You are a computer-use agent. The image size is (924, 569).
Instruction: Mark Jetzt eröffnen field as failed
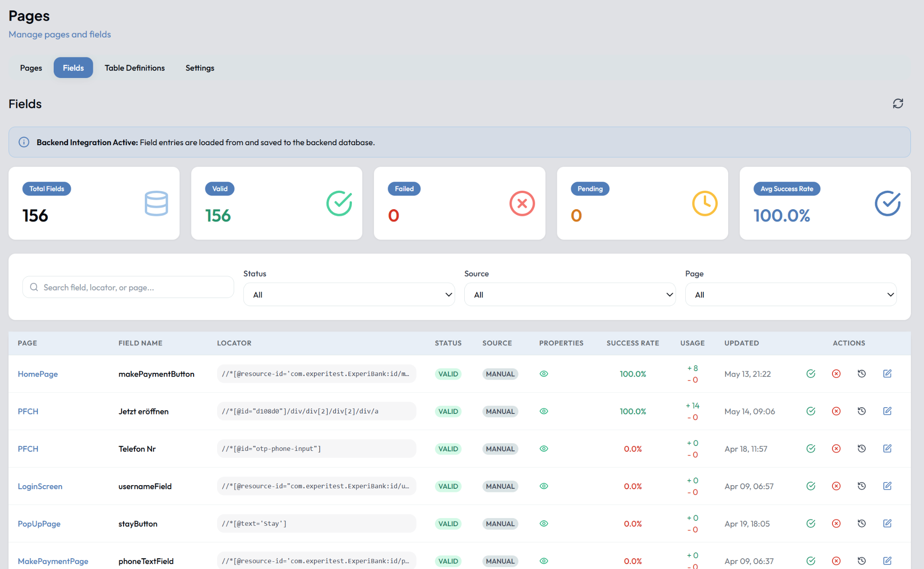point(836,411)
